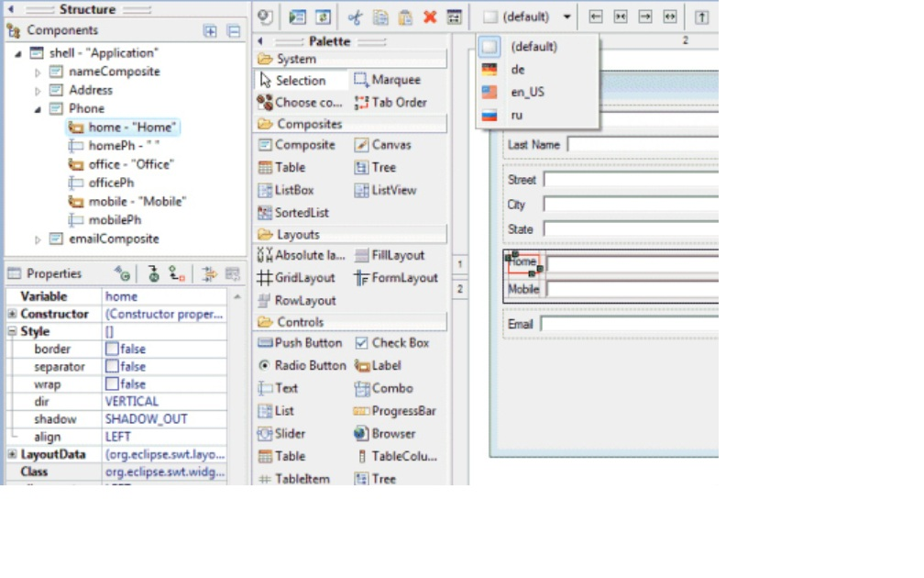
Task: Choose the Push Button control in Palette
Action: click(x=300, y=343)
